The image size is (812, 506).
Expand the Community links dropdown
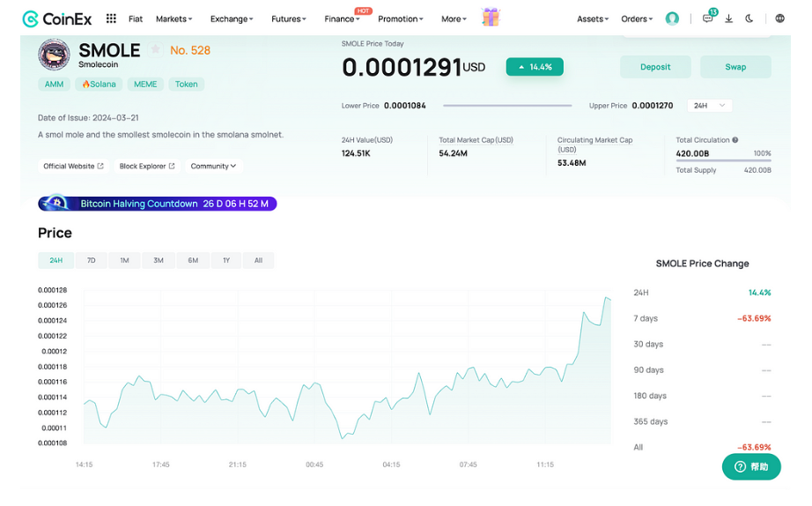(213, 167)
